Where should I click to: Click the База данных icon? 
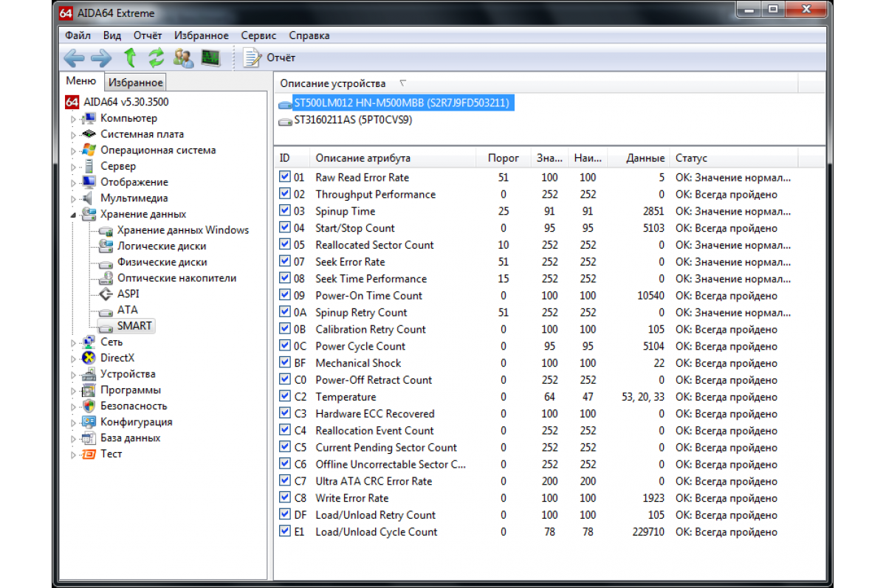tap(89, 438)
